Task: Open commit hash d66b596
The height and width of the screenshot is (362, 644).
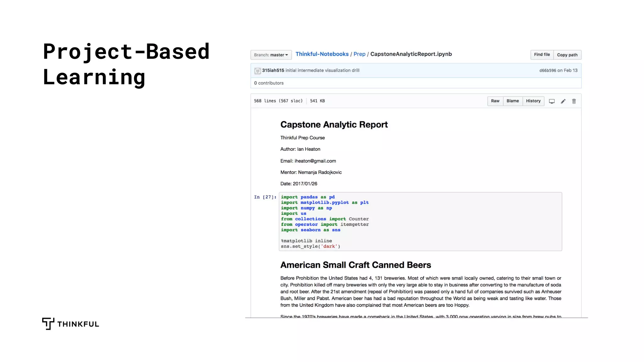Action: point(547,70)
